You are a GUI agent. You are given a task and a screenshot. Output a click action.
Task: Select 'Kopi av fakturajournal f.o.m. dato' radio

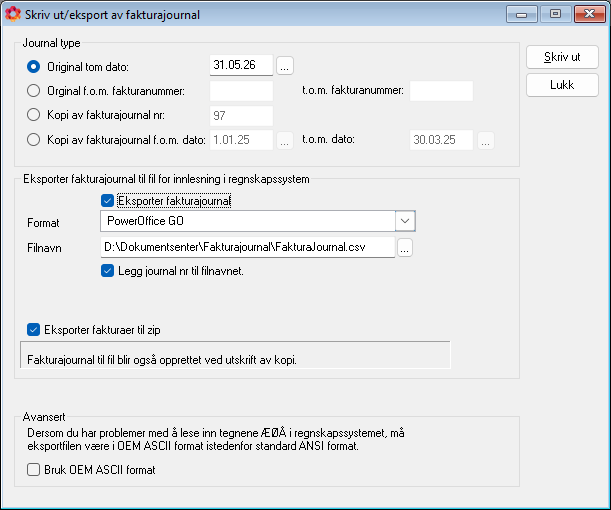pyautogui.click(x=34, y=139)
